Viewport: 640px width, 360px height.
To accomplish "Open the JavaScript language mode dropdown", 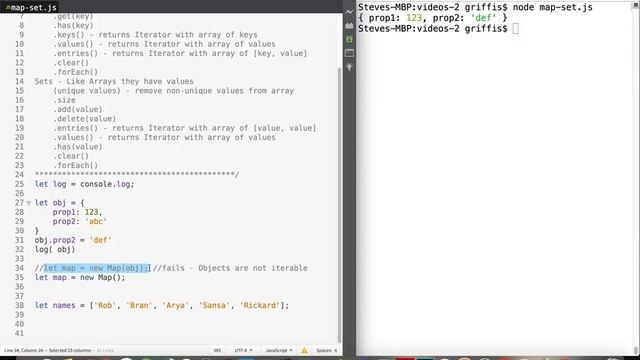I will 279,350.
